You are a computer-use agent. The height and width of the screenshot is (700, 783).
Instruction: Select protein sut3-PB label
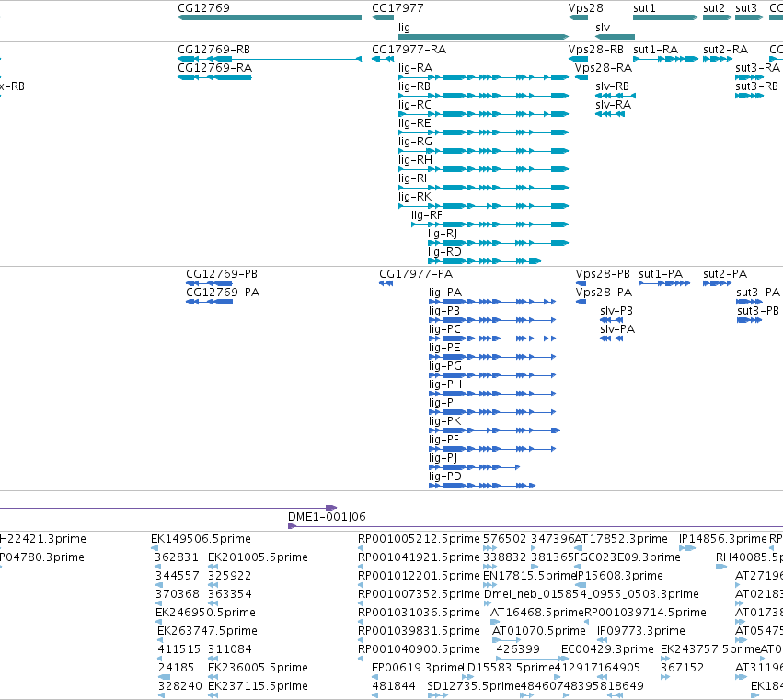point(758,311)
